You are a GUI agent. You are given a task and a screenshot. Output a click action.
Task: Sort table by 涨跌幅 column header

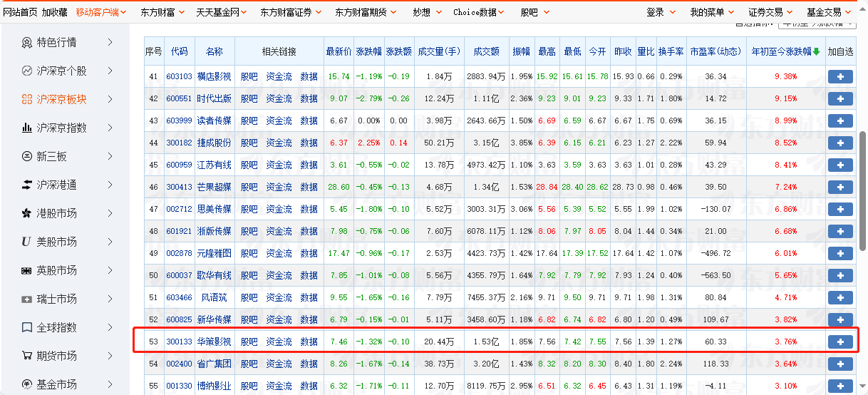369,51
